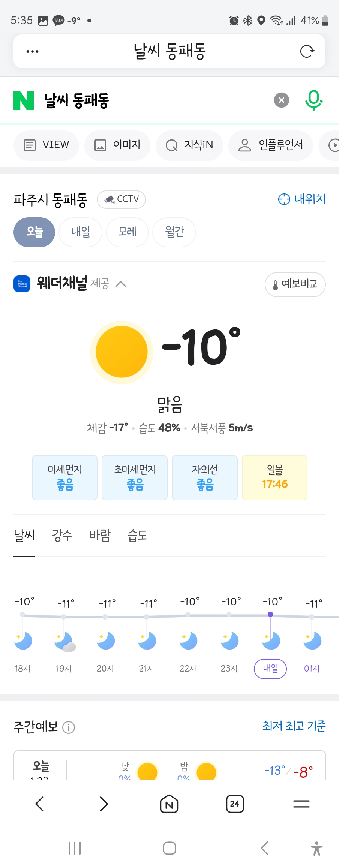Viewport: 339px width, 868px height.
Task: Select the 강수 hourly tab
Action: point(62,536)
